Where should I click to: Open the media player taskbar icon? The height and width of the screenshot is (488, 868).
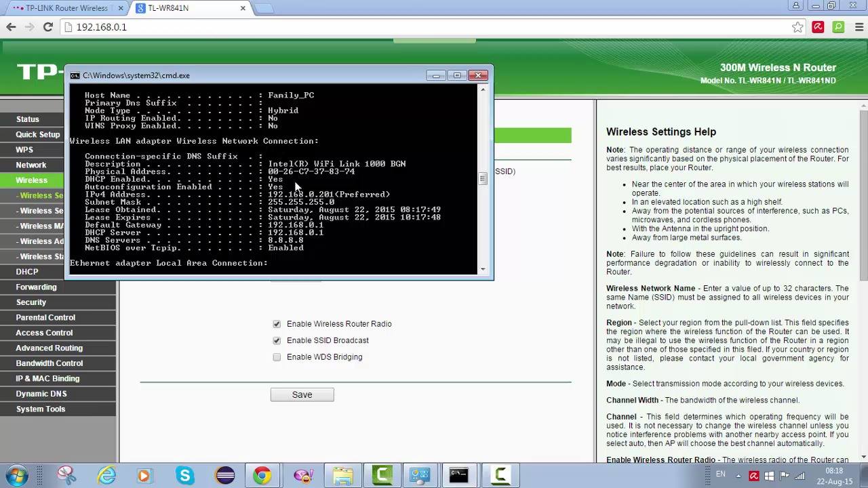tap(144, 475)
